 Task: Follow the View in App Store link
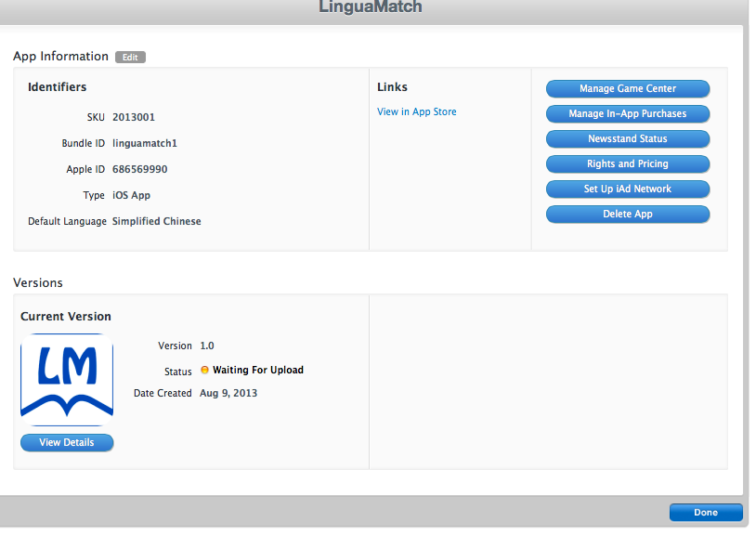coord(417,111)
